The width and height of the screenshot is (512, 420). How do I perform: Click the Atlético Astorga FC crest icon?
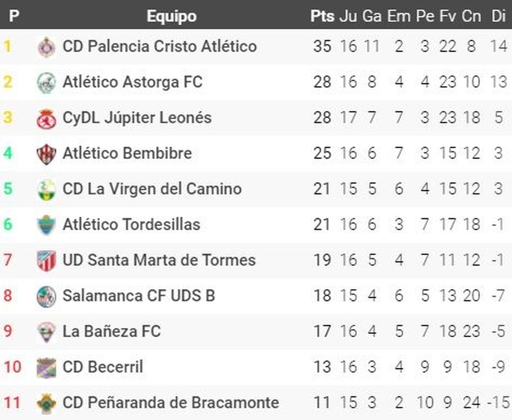pyautogui.click(x=46, y=83)
